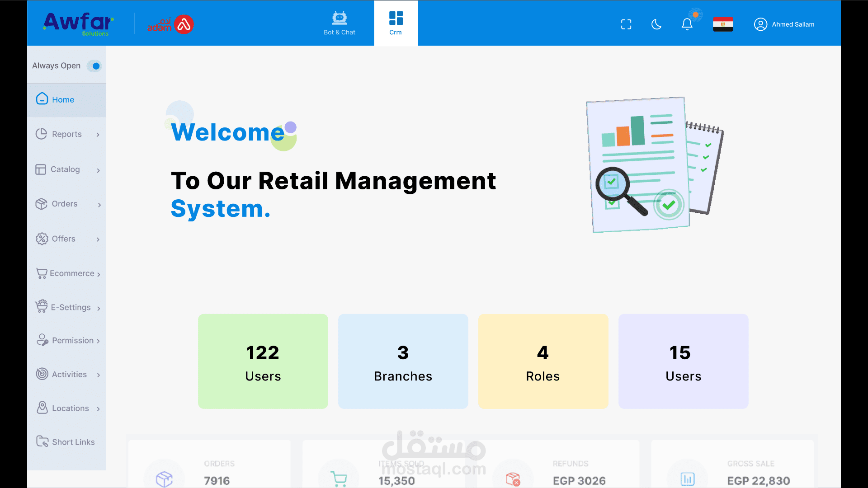This screenshot has width=868, height=488.
Task: Expand the Orders submenu arrow
Action: 99,205
